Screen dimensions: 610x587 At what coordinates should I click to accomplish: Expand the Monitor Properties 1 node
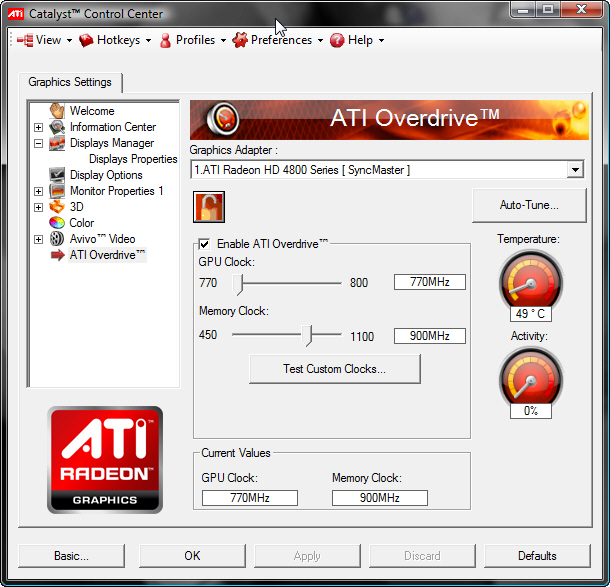coord(38,191)
